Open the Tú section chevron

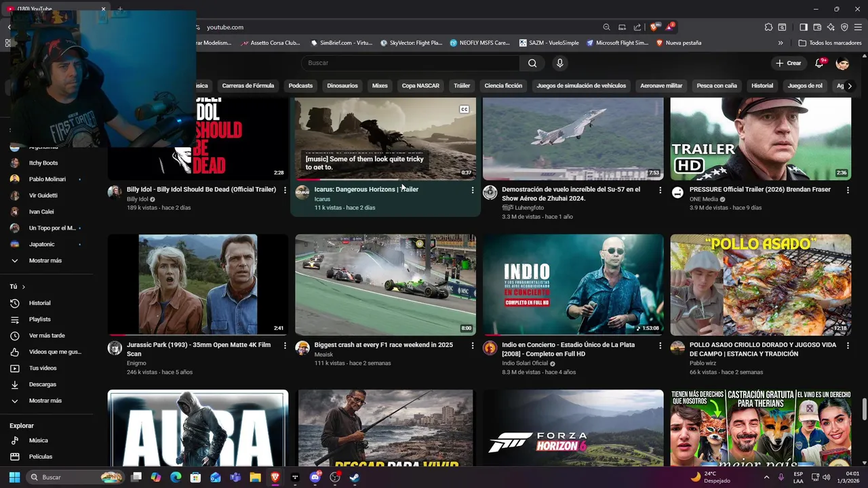click(x=23, y=287)
